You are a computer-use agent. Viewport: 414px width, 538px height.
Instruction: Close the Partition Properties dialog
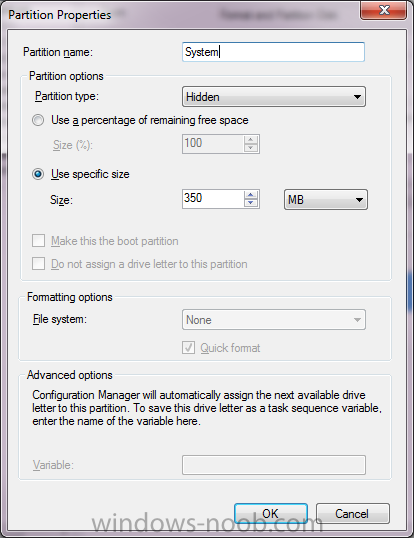click(x=383, y=10)
